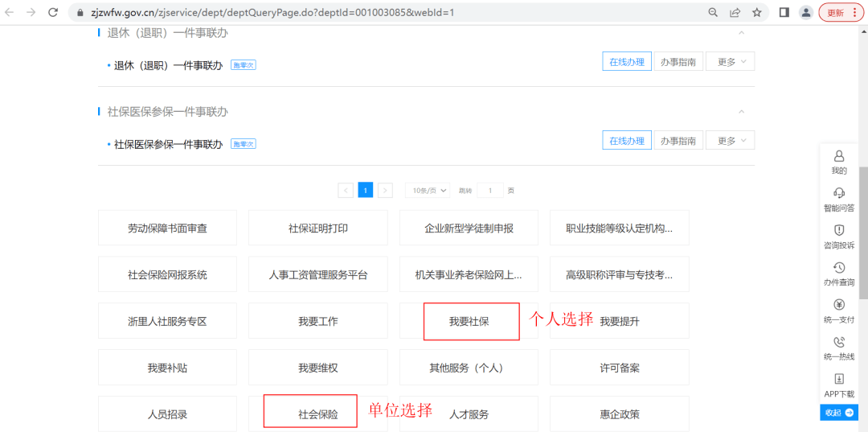The width and height of the screenshot is (868, 432).
Task: Select the 我要社保 service tile
Action: (x=469, y=321)
